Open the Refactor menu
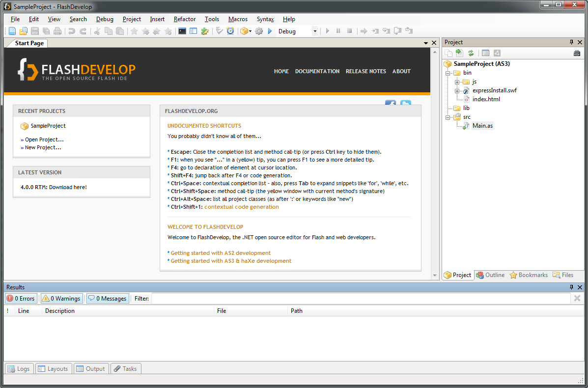 click(x=184, y=19)
